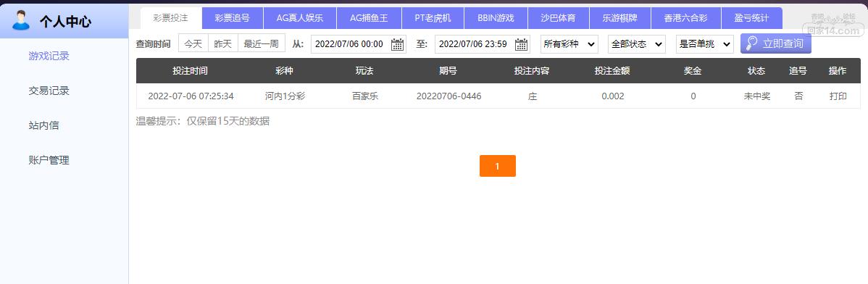Choose the 昨天 quick filter

click(x=223, y=43)
